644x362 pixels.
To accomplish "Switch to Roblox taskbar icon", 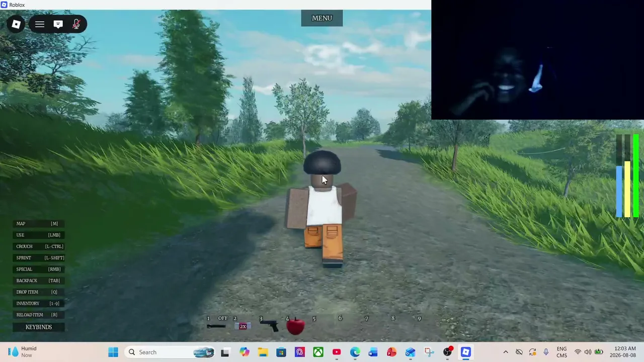I will point(466,352).
